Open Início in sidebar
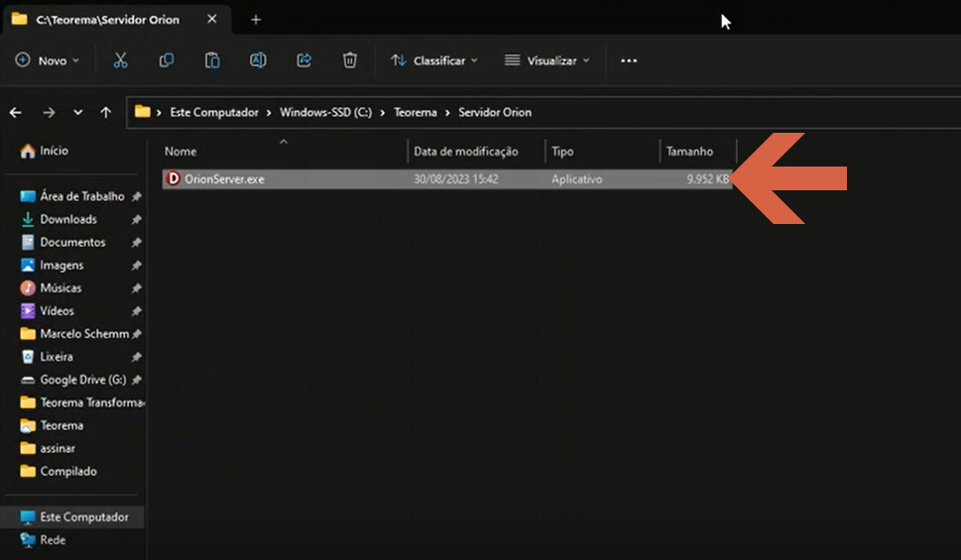961x560 pixels. click(44, 151)
